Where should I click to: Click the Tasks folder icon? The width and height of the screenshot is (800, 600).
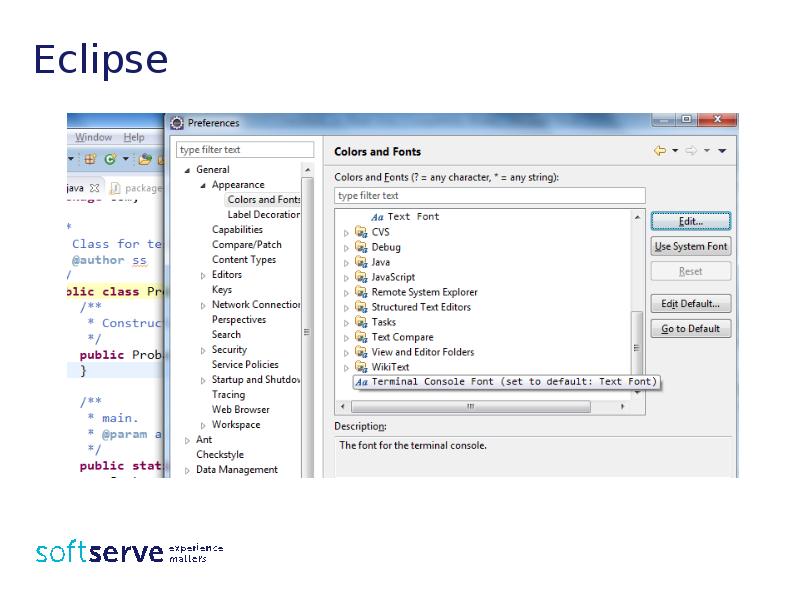pyautogui.click(x=361, y=322)
